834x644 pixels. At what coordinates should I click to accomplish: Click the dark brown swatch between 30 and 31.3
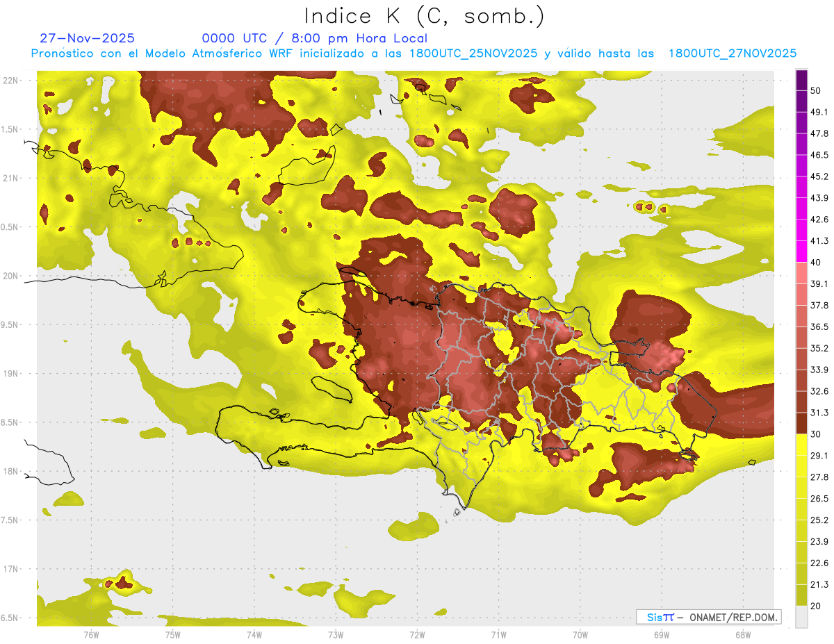click(801, 423)
